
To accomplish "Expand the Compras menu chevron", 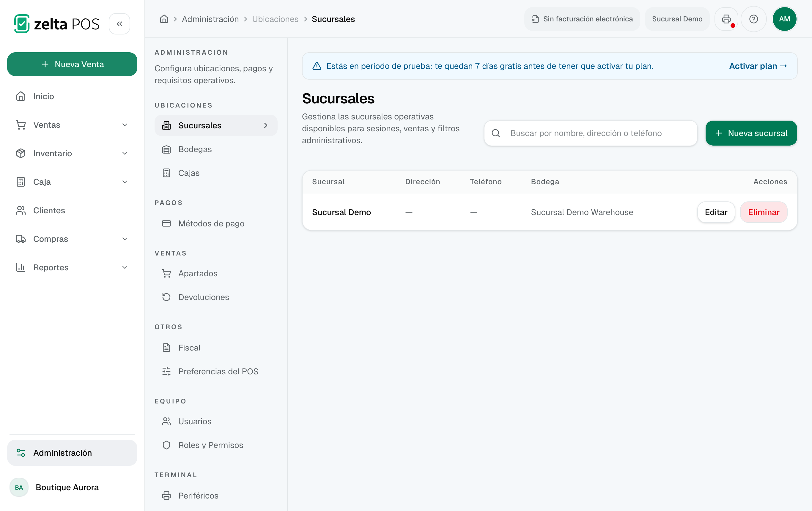I will tap(125, 239).
